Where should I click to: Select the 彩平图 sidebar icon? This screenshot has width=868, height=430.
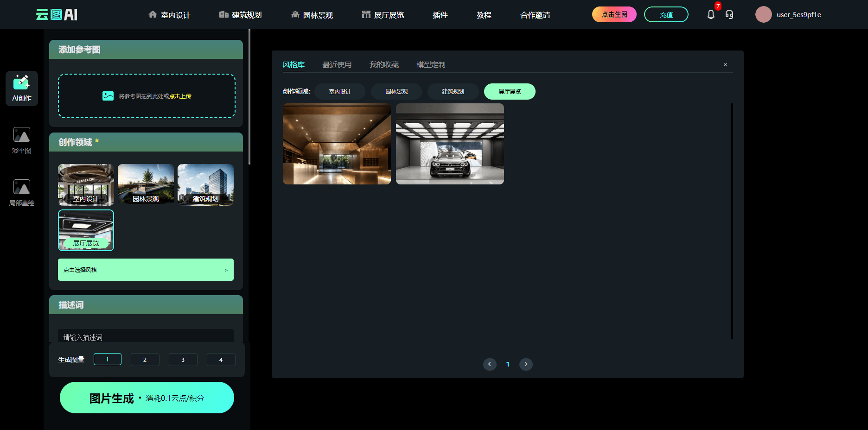22,140
